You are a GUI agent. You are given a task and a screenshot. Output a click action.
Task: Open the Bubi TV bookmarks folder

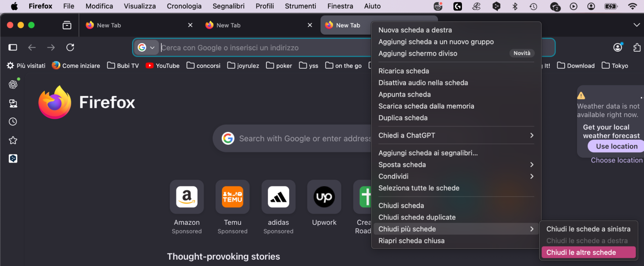tap(123, 66)
